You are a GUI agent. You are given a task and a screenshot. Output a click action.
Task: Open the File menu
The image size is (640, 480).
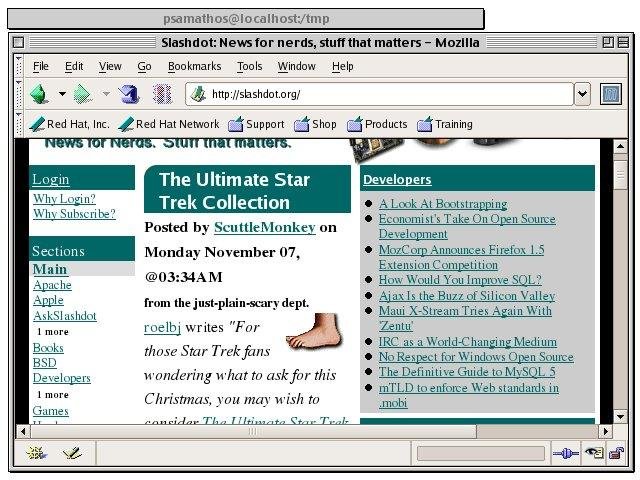point(41,66)
